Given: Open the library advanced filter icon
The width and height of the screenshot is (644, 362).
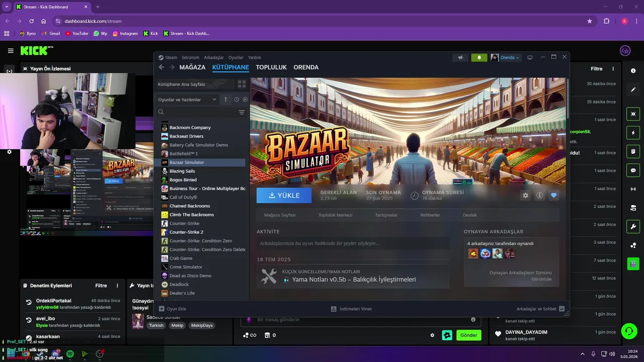Looking at the screenshot, I should click(242, 112).
